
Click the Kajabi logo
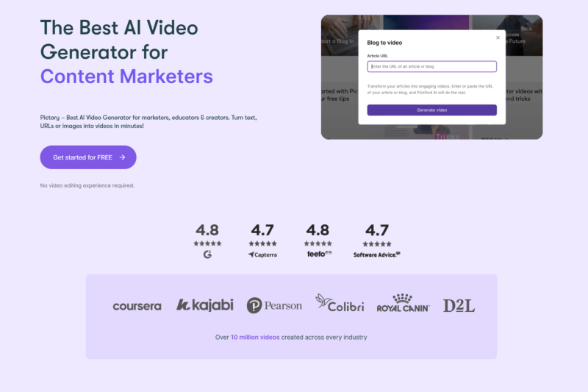205,305
